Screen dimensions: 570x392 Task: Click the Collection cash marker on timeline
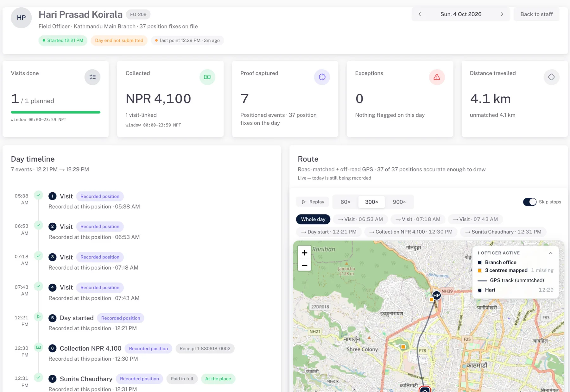(38, 347)
